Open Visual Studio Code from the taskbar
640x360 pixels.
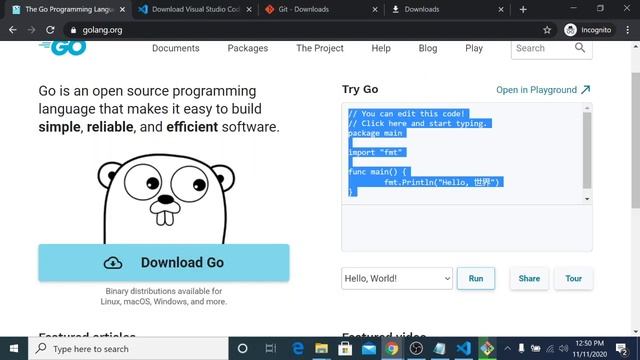463,349
